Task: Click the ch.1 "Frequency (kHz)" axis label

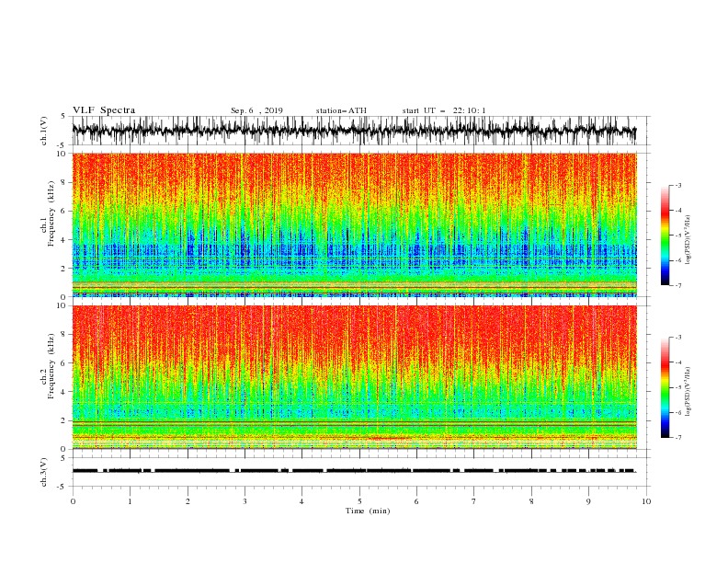Action: [x=51, y=213]
